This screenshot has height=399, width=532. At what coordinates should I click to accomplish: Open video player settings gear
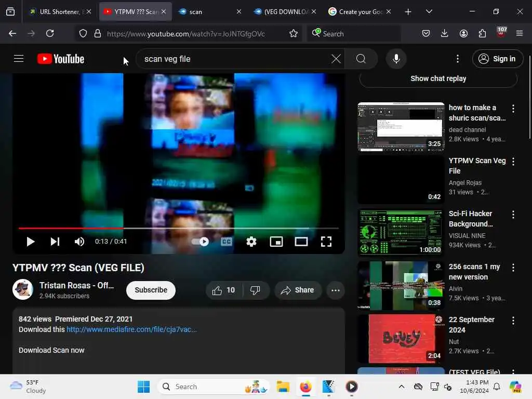click(251, 242)
